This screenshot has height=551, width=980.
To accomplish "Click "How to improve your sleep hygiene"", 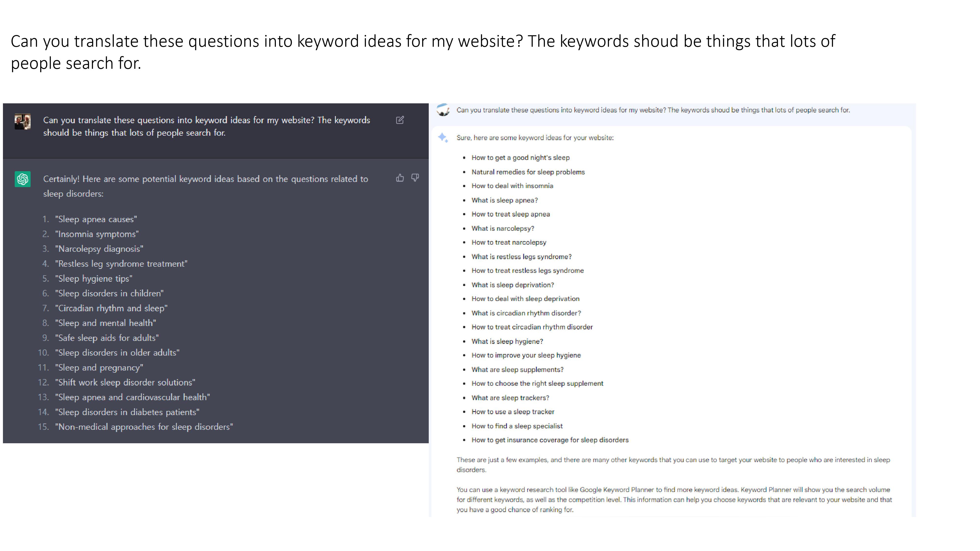I will click(526, 356).
